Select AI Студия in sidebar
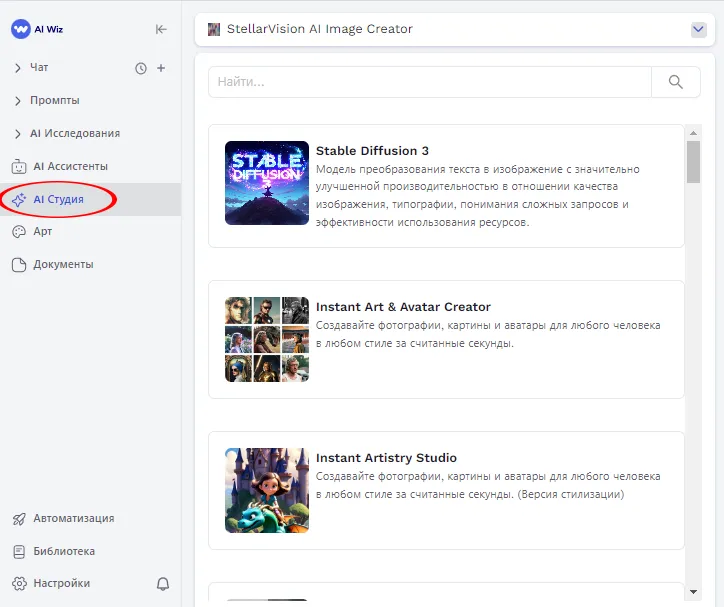The width and height of the screenshot is (724, 607). (58, 199)
